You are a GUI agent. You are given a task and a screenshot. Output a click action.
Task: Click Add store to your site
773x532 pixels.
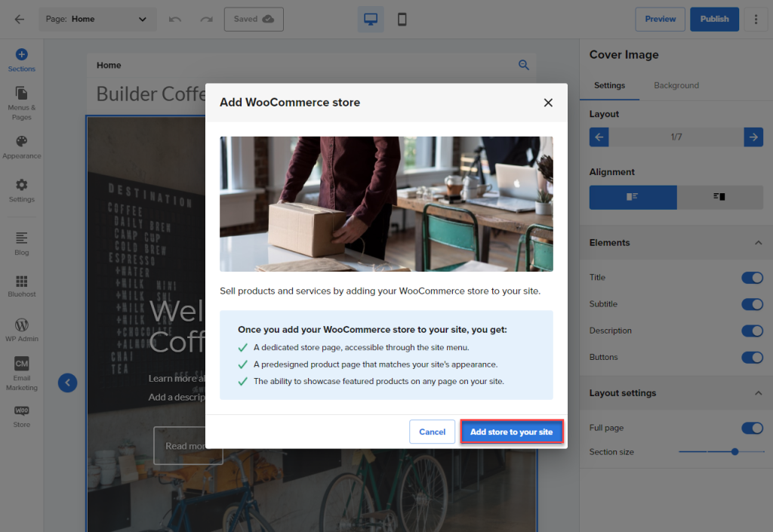(x=512, y=432)
